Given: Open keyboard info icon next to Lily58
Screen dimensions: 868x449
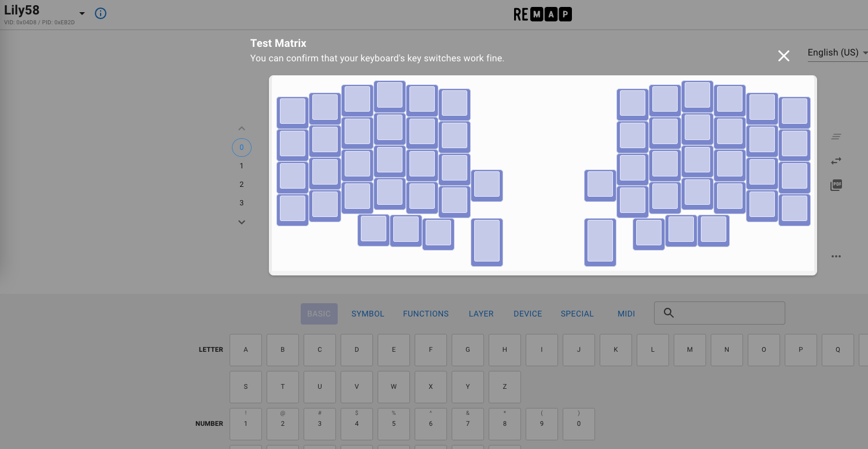Looking at the screenshot, I should pos(101,13).
